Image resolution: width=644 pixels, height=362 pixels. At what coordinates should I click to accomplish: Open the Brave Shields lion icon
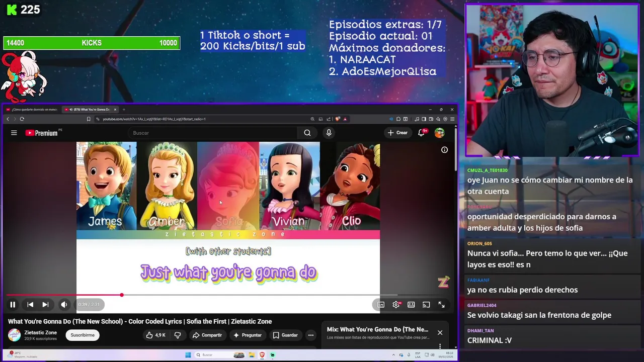(337, 119)
